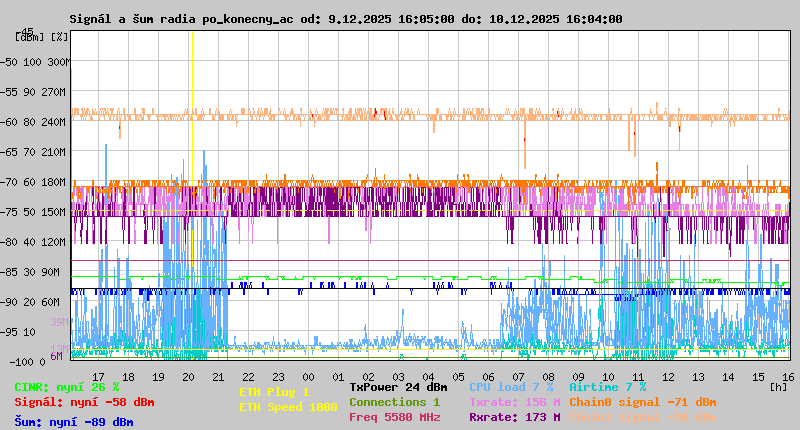Viewport: 800px width, 430px height.
Task: Click the 'CINR: nyní 26 %' legend entry
Action: (67, 387)
